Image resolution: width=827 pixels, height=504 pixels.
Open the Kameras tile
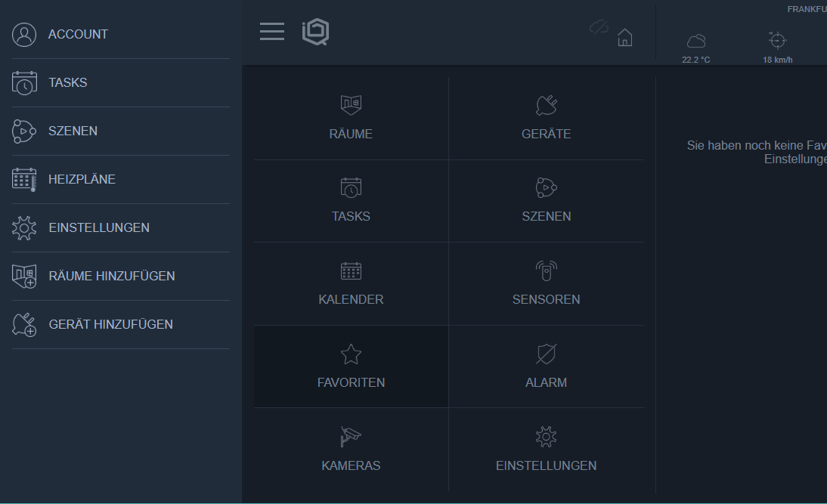pos(351,450)
